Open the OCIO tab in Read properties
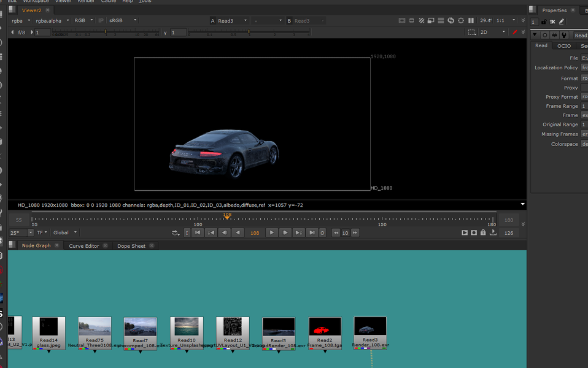Screen dimensions: 588x368 pos(563,46)
